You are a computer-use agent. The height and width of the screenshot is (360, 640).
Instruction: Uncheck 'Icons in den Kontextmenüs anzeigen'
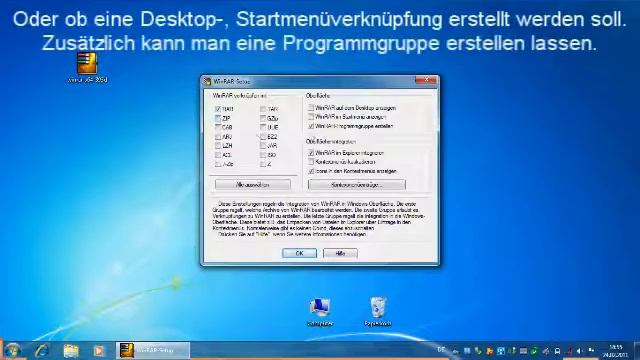click(x=311, y=171)
